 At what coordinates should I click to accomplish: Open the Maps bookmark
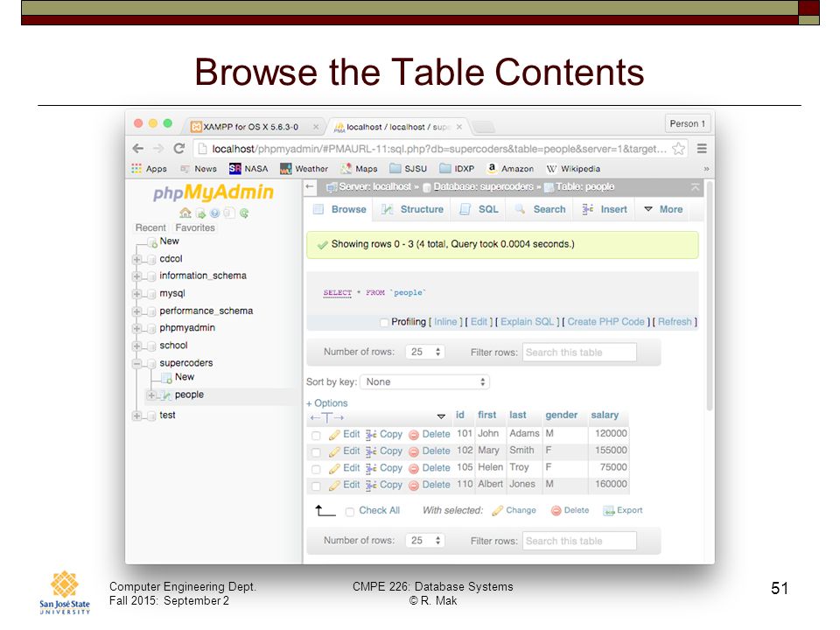tap(360, 169)
